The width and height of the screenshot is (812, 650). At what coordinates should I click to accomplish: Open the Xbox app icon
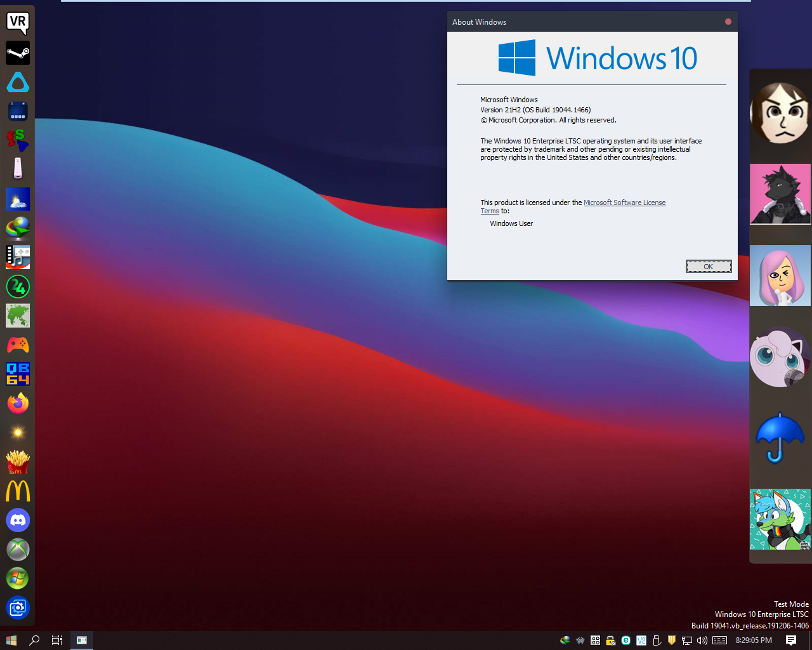click(x=18, y=549)
